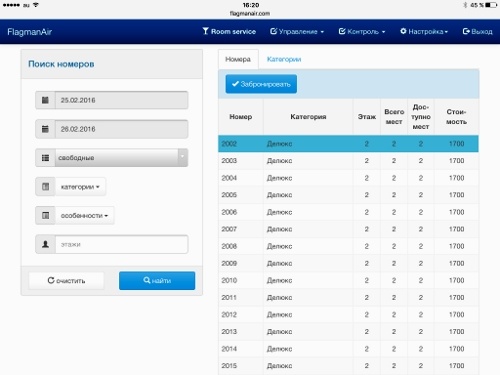Switch to the Категории tab
500x375 pixels.
point(284,59)
